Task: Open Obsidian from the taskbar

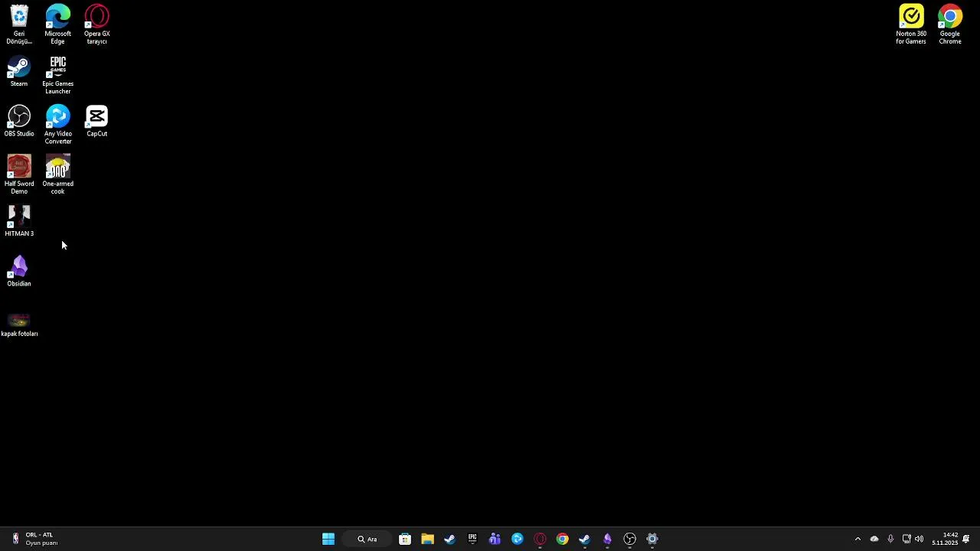Action: 607,539
